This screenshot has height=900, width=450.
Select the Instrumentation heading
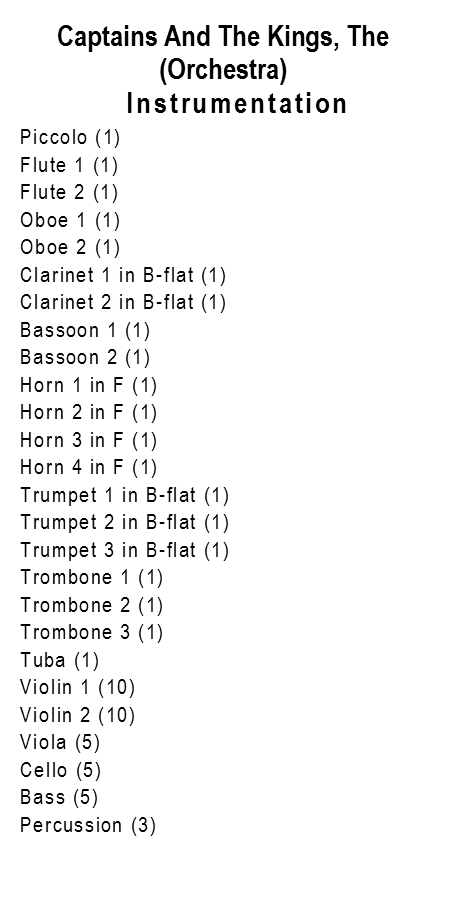pyautogui.click(x=236, y=104)
